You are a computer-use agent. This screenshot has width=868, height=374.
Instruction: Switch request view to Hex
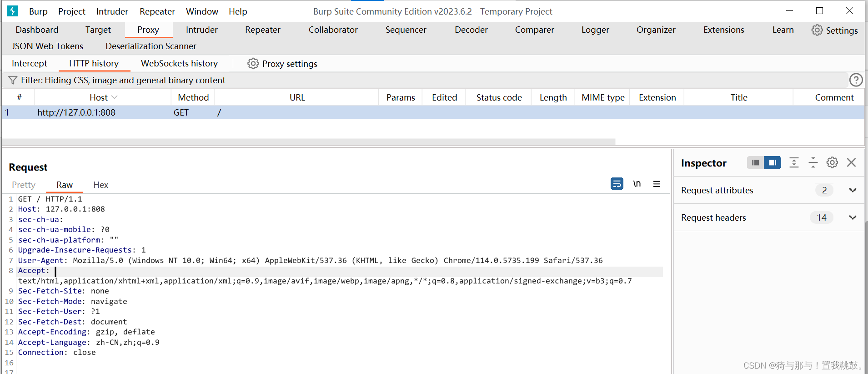(x=100, y=185)
